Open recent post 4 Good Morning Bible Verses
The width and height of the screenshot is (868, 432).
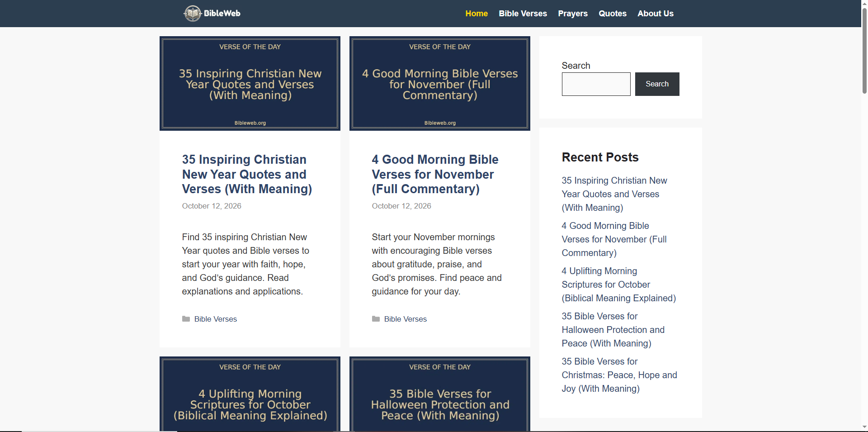click(614, 239)
